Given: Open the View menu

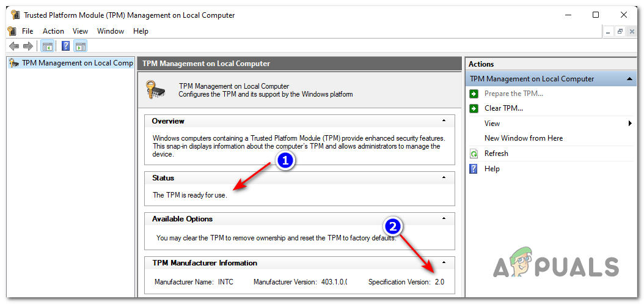Looking at the screenshot, I should click(81, 31).
